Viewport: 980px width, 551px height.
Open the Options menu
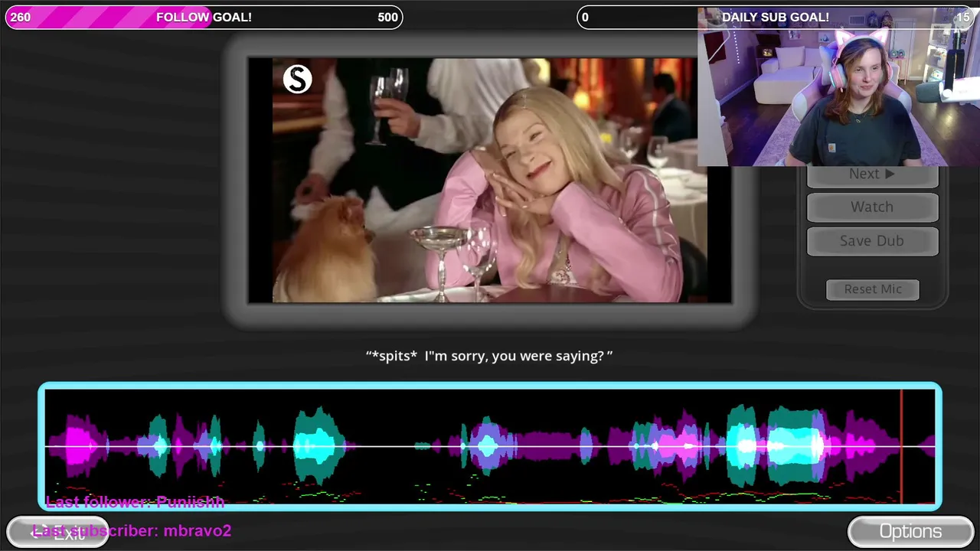[x=910, y=532]
